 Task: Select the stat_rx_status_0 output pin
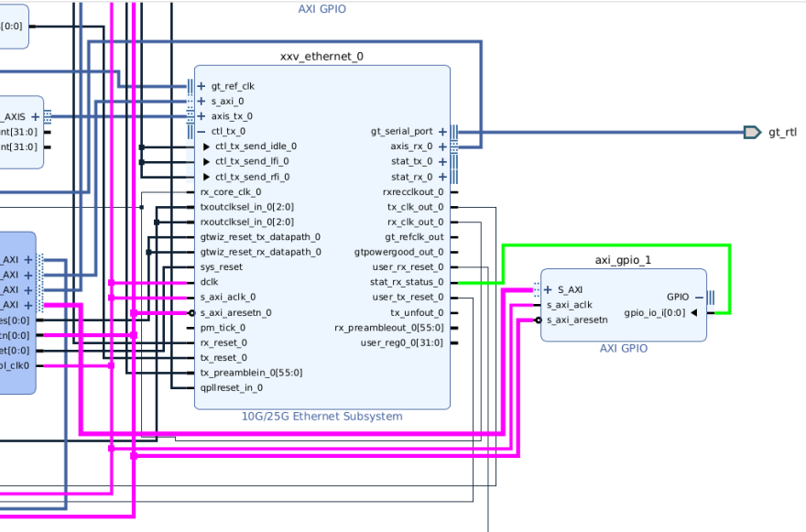point(453,282)
